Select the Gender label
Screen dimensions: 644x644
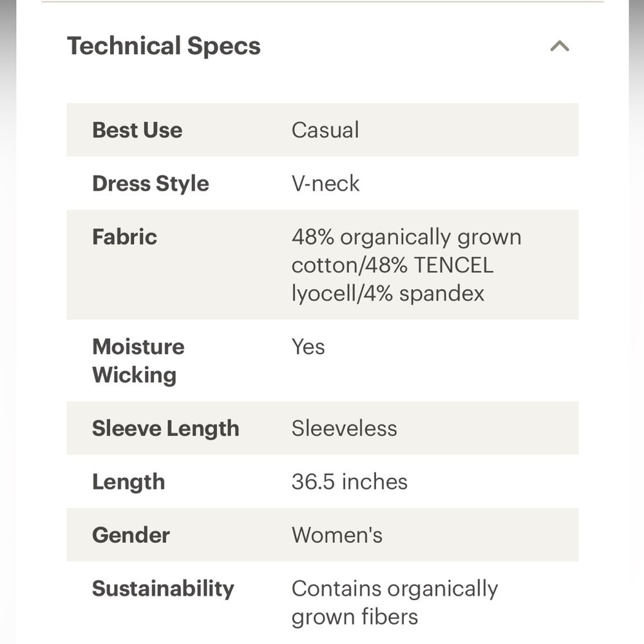[x=131, y=535]
